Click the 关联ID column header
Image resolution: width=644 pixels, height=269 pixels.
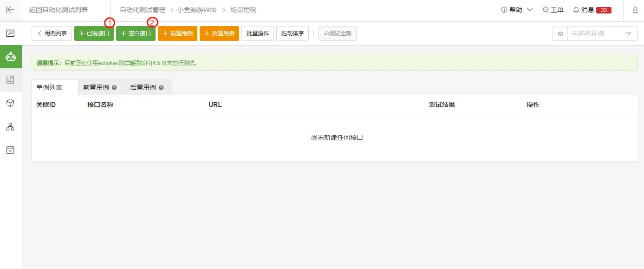point(46,105)
